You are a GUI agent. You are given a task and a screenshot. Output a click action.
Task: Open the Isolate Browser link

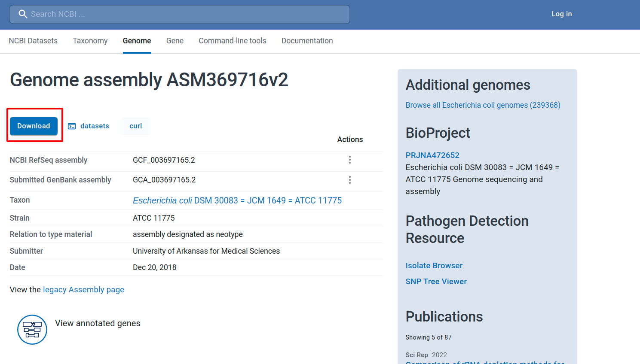[434, 266]
